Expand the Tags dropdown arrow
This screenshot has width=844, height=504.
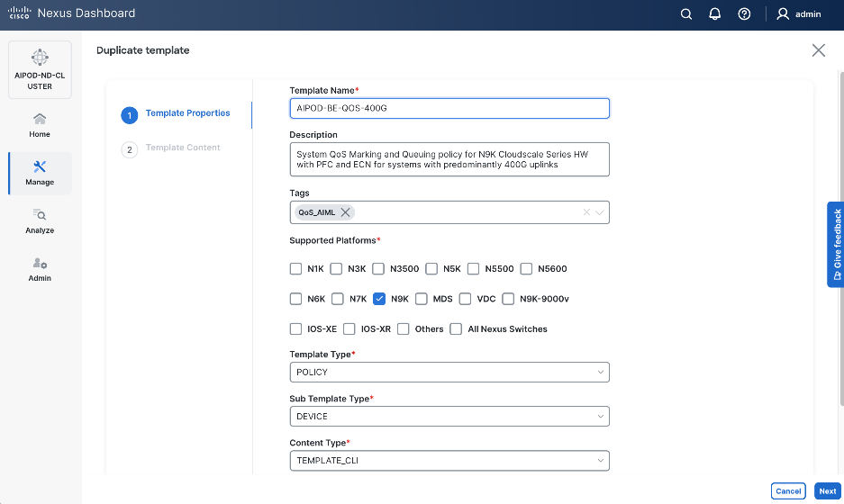click(x=599, y=212)
